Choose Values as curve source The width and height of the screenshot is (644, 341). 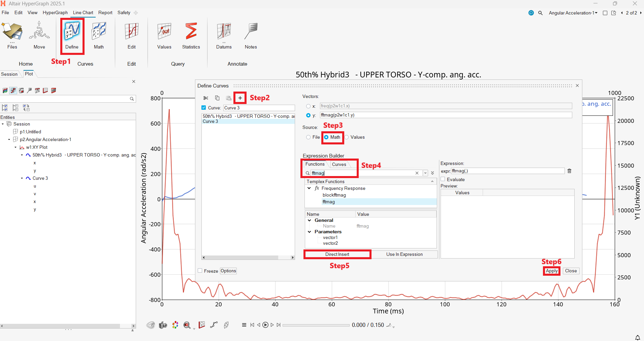pyautogui.click(x=346, y=137)
